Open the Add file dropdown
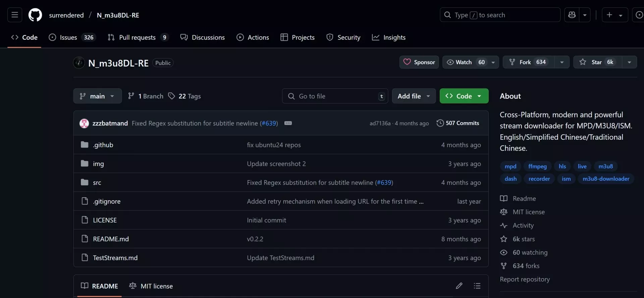Viewport: 644px width, 298px height. [x=414, y=96]
